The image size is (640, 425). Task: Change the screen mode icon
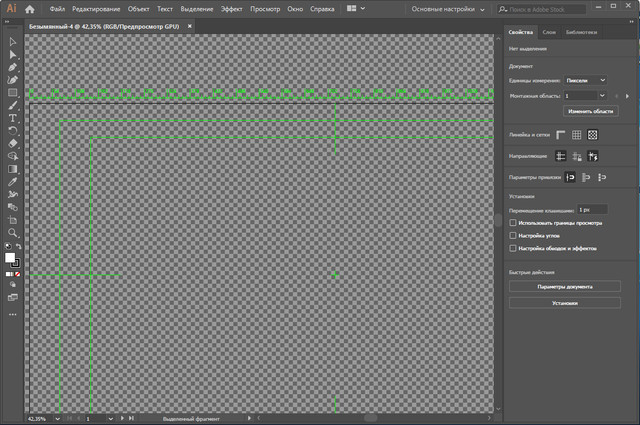(x=13, y=297)
